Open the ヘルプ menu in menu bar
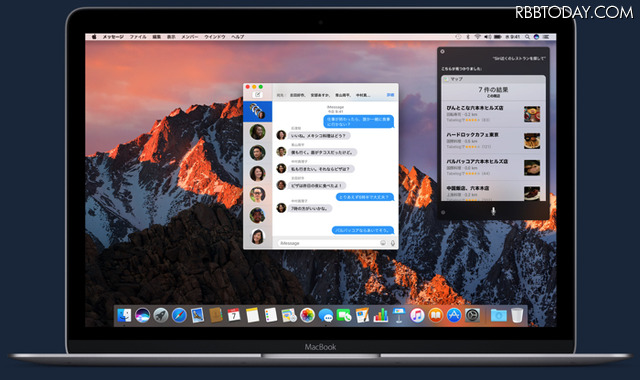Image resolution: width=640 pixels, height=380 pixels. coord(238,37)
